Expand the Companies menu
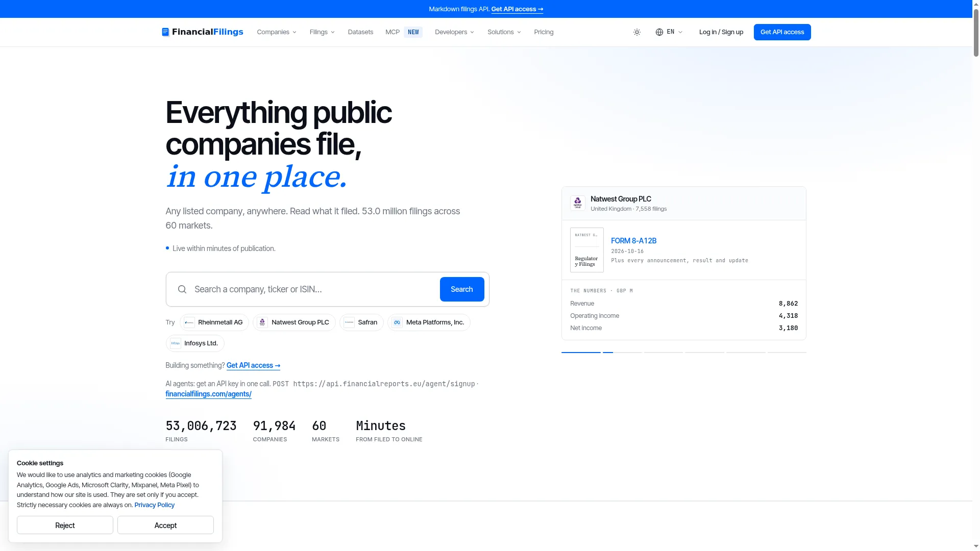The width and height of the screenshot is (980, 551). tap(277, 32)
